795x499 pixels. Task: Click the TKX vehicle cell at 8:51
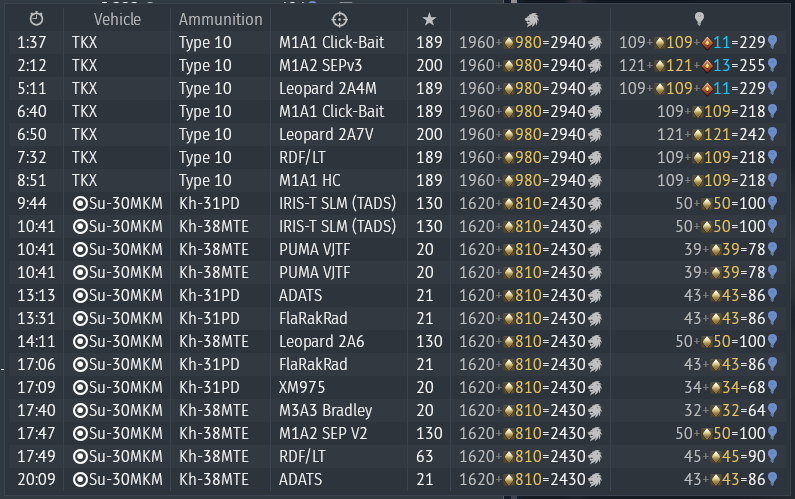[x=85, y=181]
